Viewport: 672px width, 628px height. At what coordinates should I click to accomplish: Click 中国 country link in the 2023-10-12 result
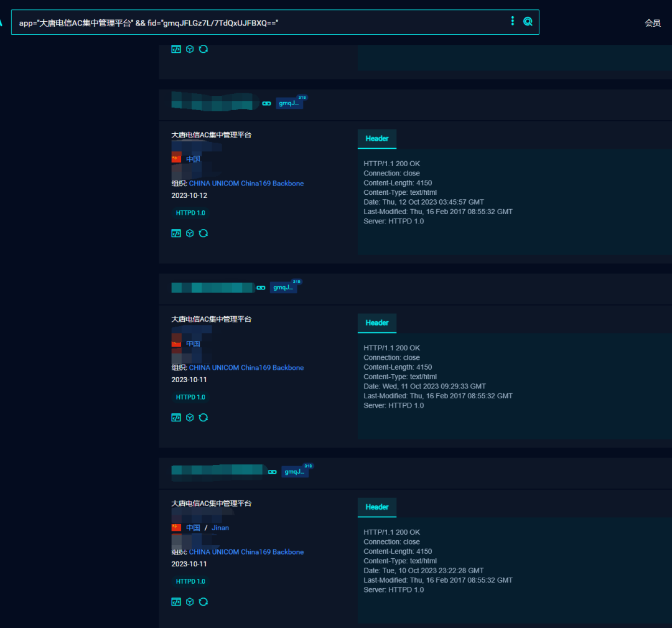coord(194,159)
